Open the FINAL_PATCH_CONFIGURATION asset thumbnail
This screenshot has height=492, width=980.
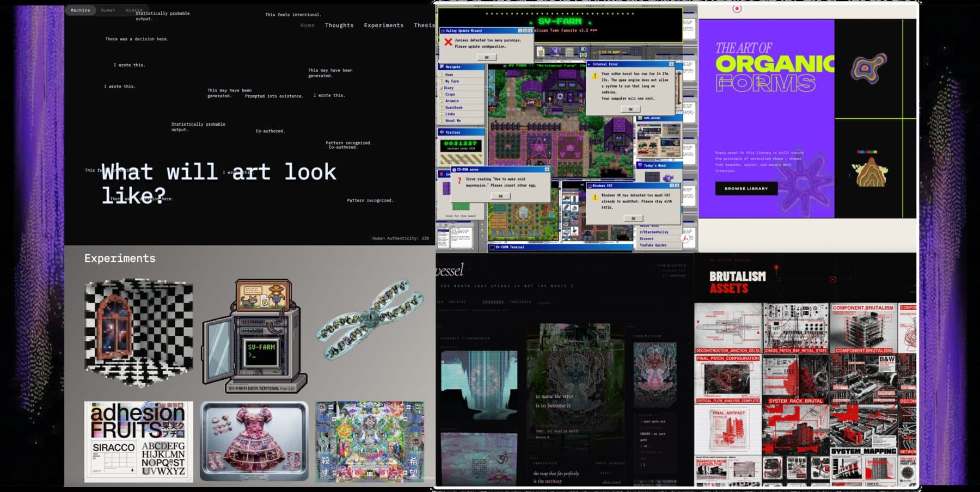tap(728, 379)
